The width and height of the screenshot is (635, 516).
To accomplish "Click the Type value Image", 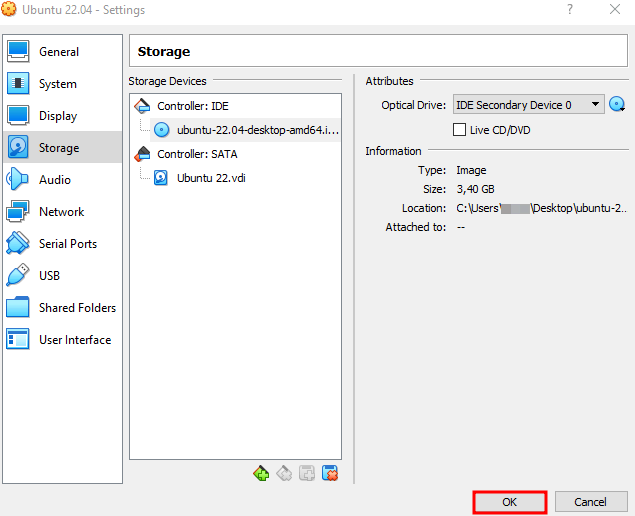I will (x=471, y=170).
